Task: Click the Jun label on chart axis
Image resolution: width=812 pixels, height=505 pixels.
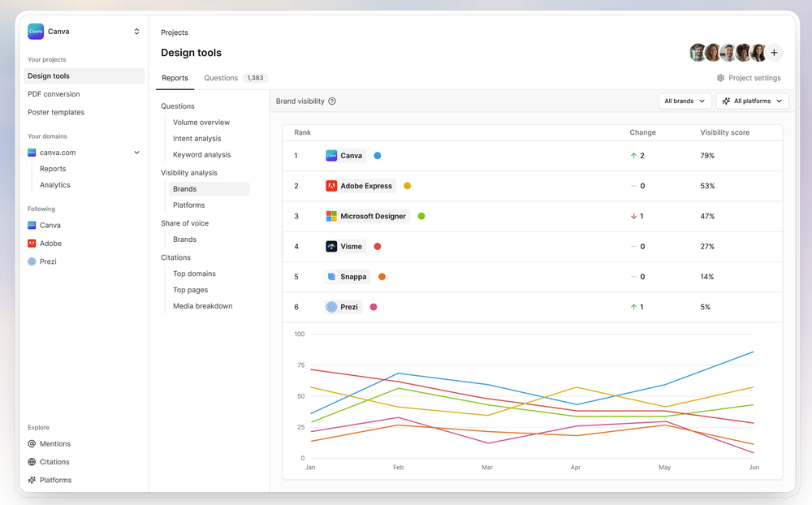Action: point(754,467)
